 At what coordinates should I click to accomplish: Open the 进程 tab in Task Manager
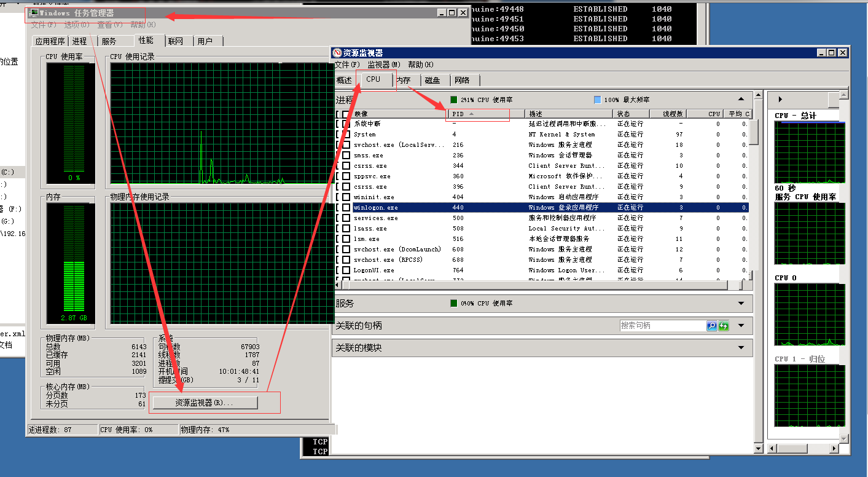[79, 41]
